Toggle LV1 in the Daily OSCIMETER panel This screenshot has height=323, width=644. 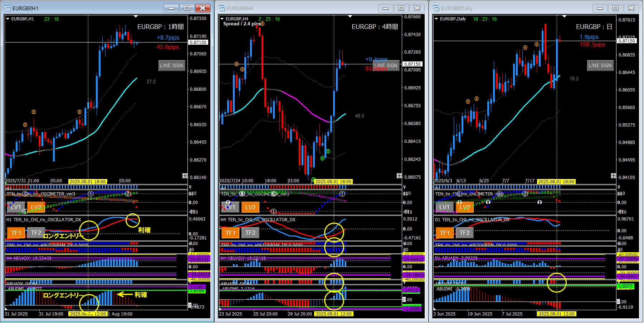[444, 207]
